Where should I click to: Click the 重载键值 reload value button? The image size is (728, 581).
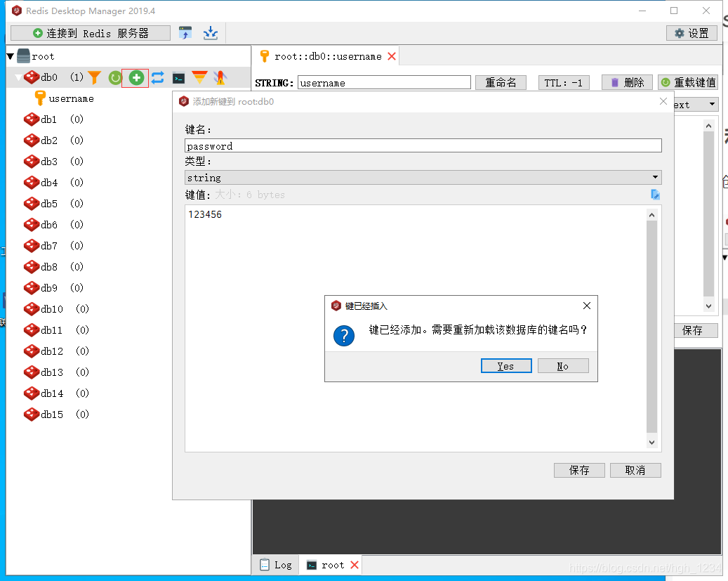(x=687, y=82)
